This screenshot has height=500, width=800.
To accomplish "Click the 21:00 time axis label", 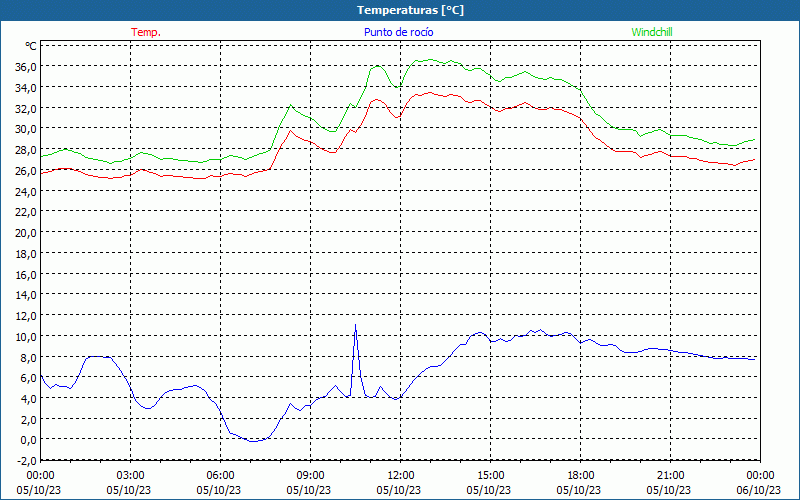I will 670,476.
